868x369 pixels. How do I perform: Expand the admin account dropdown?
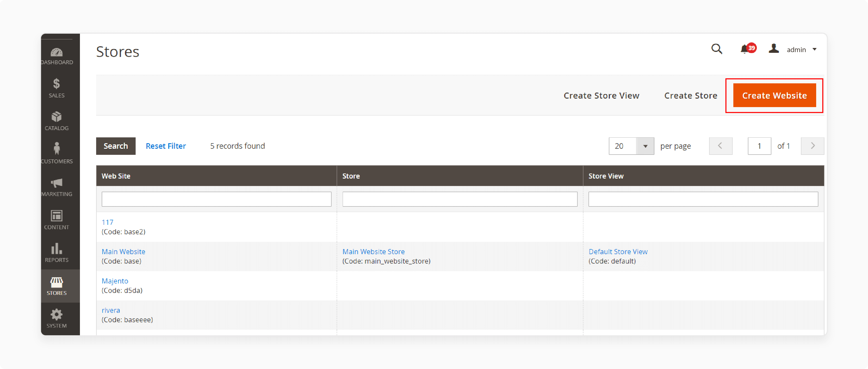click(814, 49)
